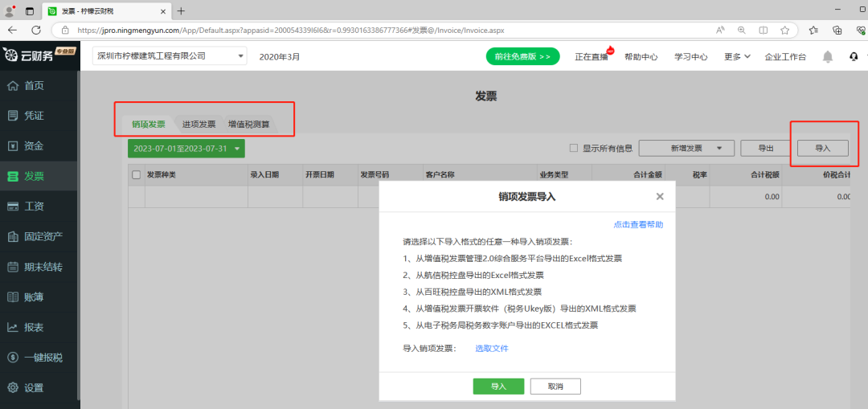This screenshot has width=868, height=409.
Task: Click the 业务类型 column header
Action: pos(554,175)
